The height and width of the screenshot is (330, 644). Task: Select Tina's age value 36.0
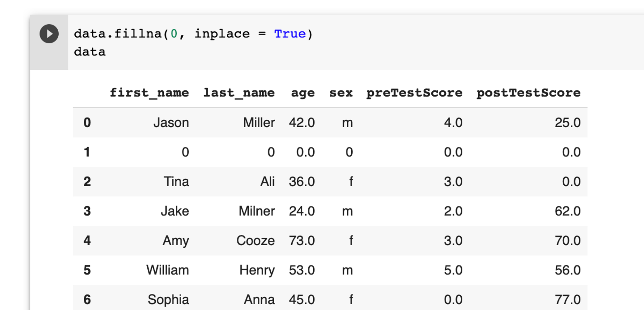pos(302,181)
